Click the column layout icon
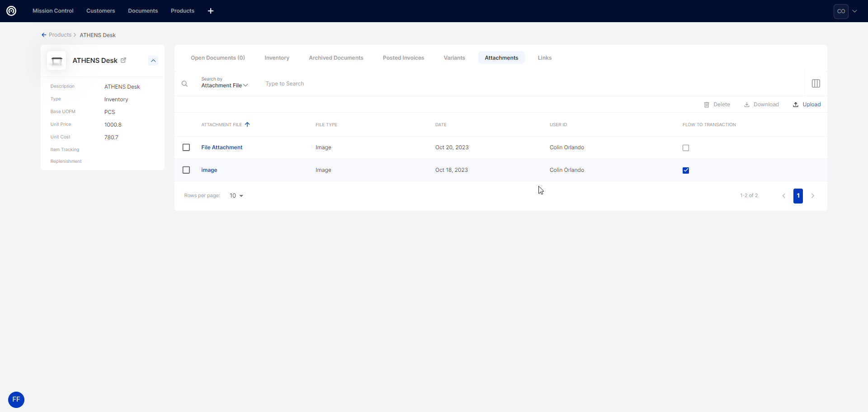Viewport: 868px width, 412px height. (x=816, y=84)
